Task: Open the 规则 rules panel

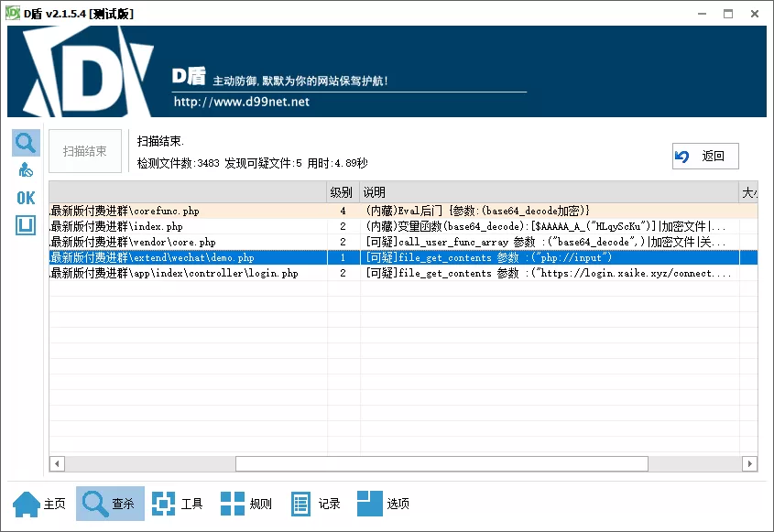Action: (x=245, y=503)
